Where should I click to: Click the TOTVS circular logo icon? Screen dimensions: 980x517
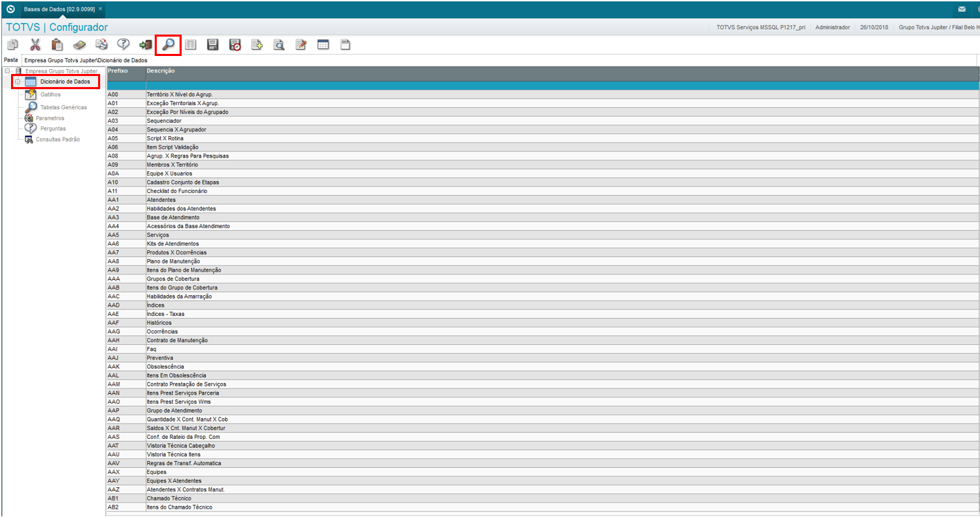pos(10,9)
